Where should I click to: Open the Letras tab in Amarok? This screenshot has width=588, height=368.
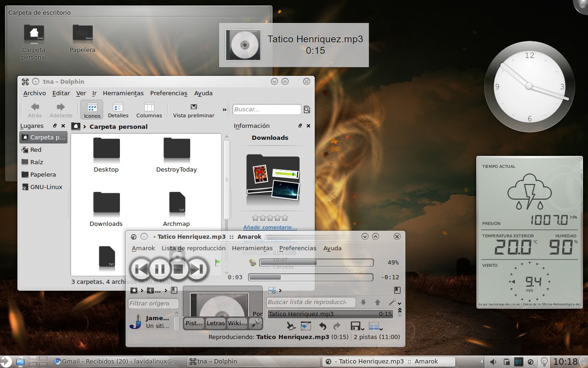tap(215, 323)
